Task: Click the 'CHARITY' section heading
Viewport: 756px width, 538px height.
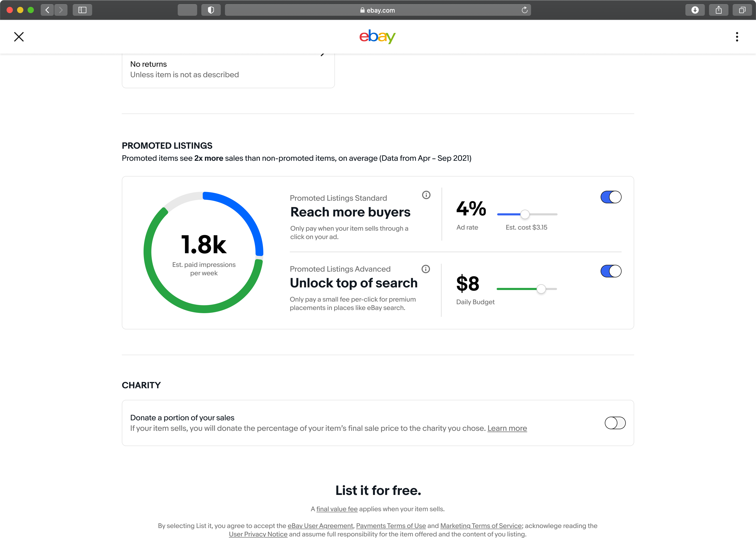Action: point(141,385)
